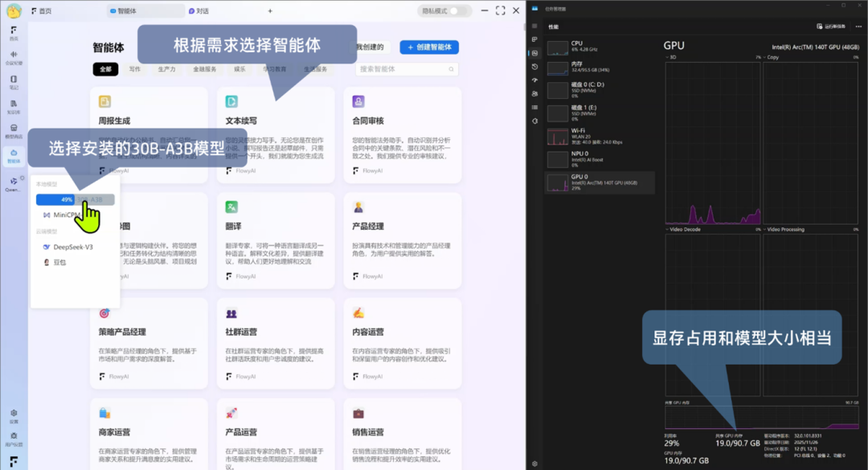Select the 生产力 category filter
Viewport: 868px width, 470px height.
(x=166, y=69)
